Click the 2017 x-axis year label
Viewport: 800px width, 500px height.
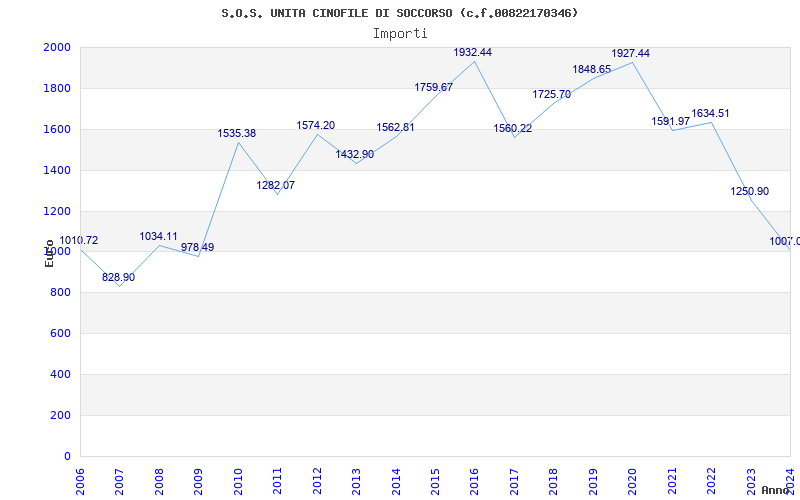click(x=514, y=482)
